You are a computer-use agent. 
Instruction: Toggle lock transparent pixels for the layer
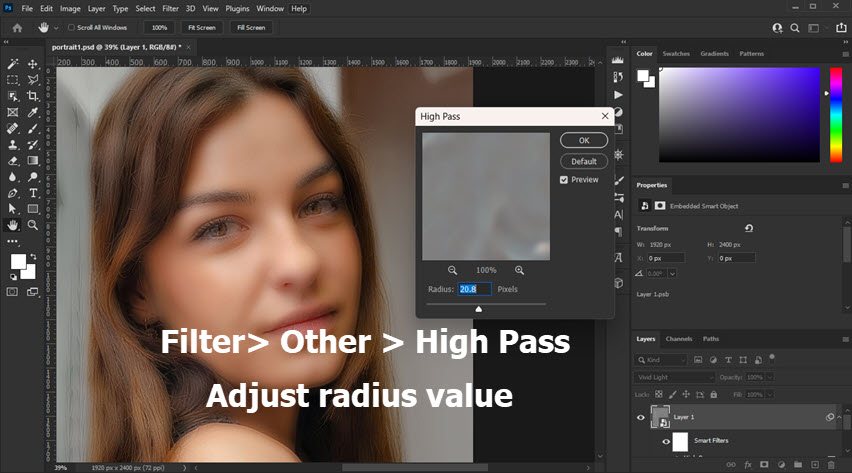point(659,395)
